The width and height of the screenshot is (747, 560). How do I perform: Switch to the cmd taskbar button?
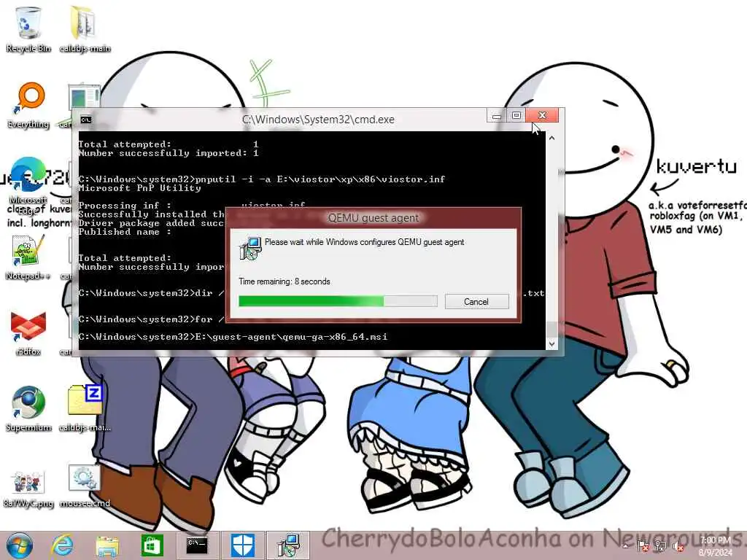(197, 545)
